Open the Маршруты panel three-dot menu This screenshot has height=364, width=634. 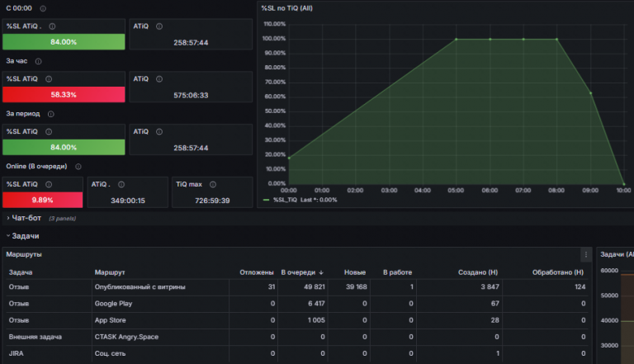click(586, 254)
